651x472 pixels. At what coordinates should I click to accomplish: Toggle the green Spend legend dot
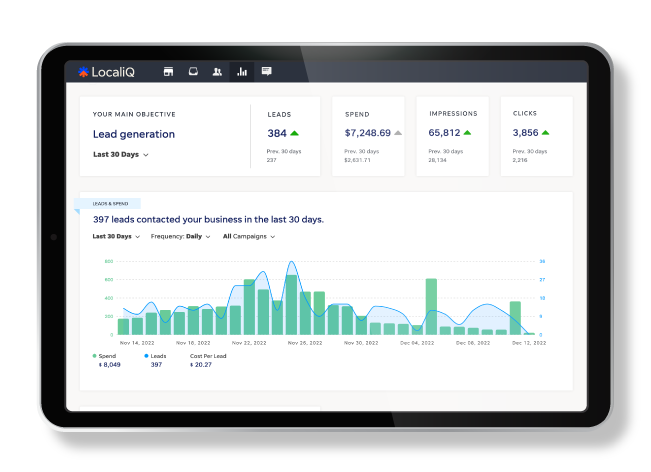pos(94,356)
